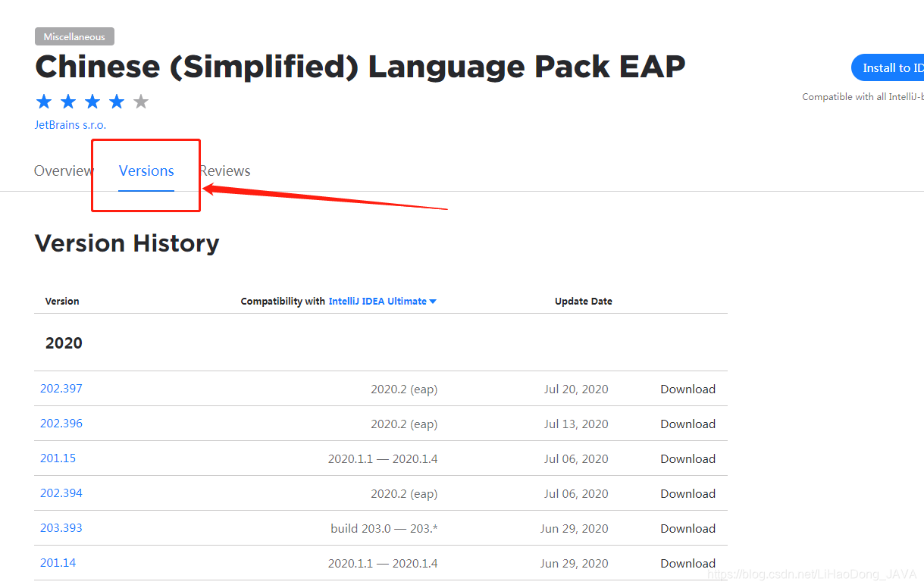Click 2020.1.1 — 2020.1.4 compatibility for 201.14

[383, 564]
